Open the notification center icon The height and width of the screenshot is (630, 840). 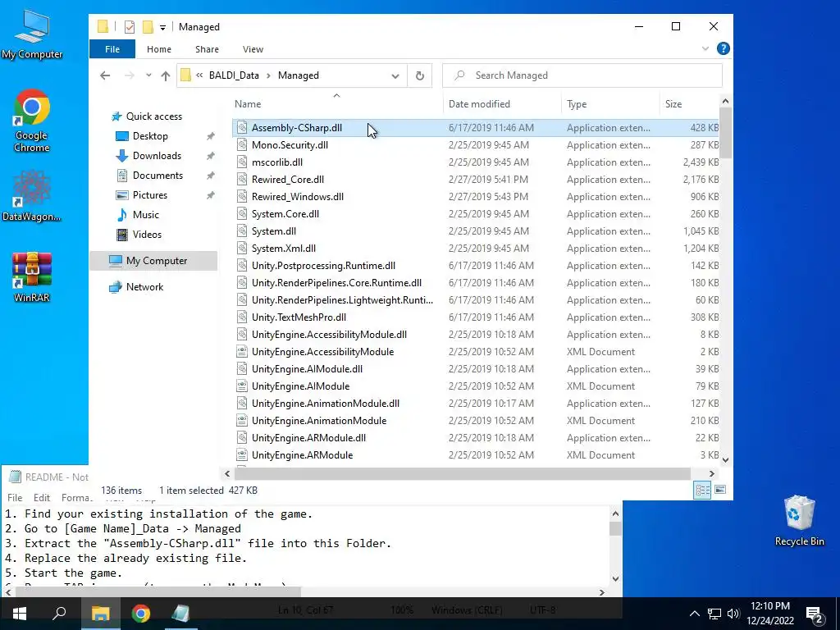[x=814, y=614]
